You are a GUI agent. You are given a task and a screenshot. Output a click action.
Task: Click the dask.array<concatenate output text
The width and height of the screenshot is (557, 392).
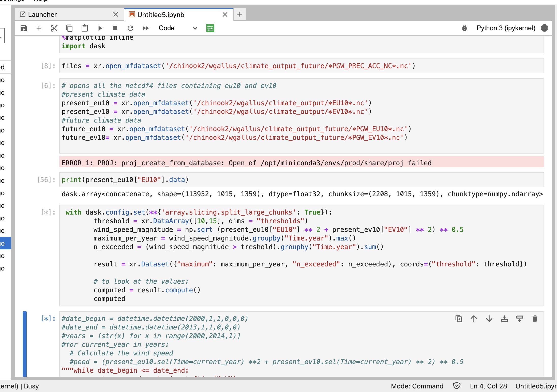302,194
